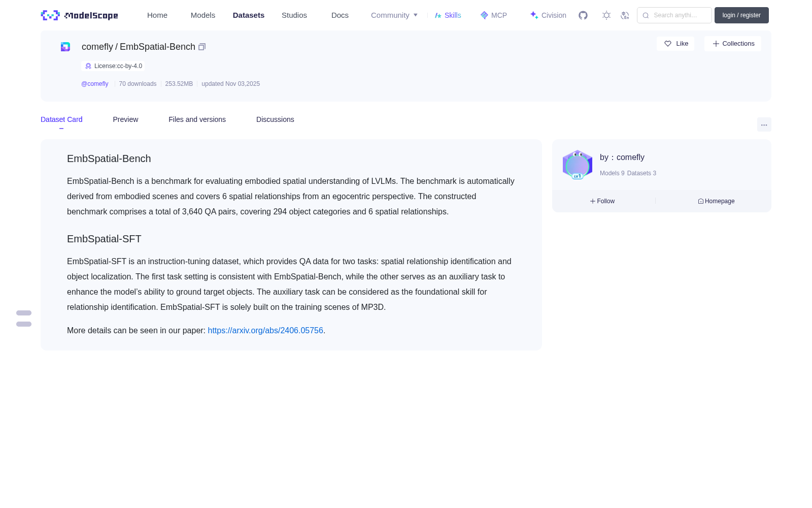Focus the Search anything input field

click(674, 15)
